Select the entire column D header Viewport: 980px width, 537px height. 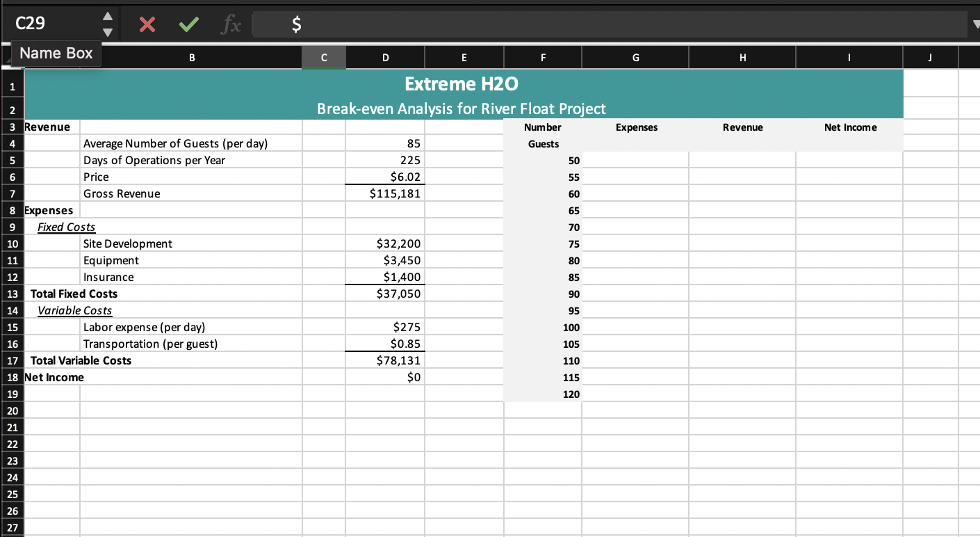(385, 57)
